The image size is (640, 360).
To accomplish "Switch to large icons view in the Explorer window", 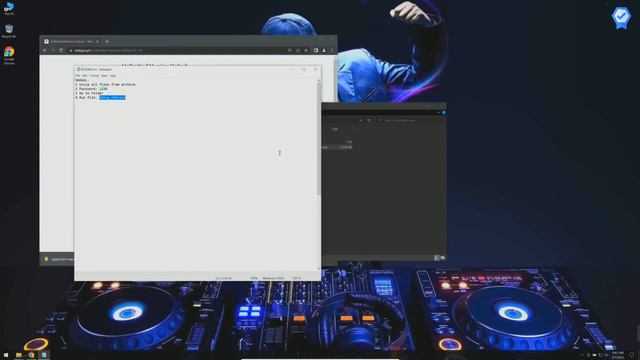I will pyautogui.click(x=442, y=258).
